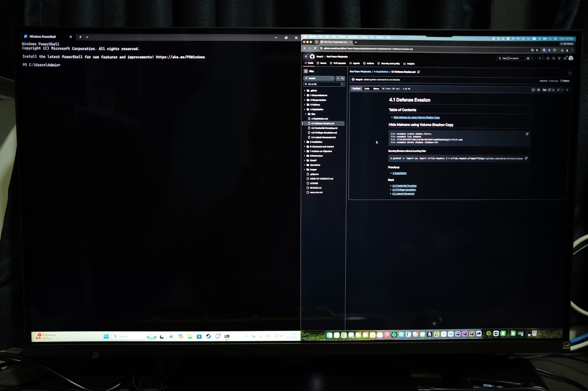Reload the Chrome page
The height and width of the screenshot is (391, 588).
click(315, 48)
